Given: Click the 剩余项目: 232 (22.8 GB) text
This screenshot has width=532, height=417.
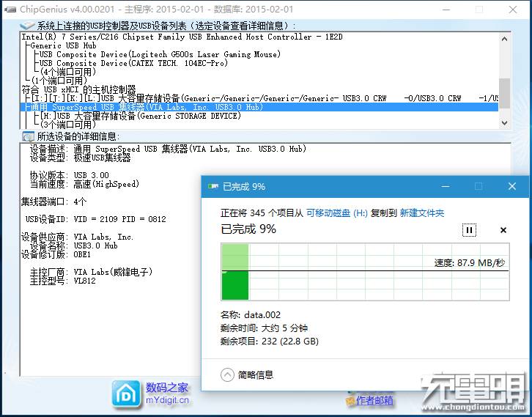Looking at the screenshot, I should [x=270, y=342].
